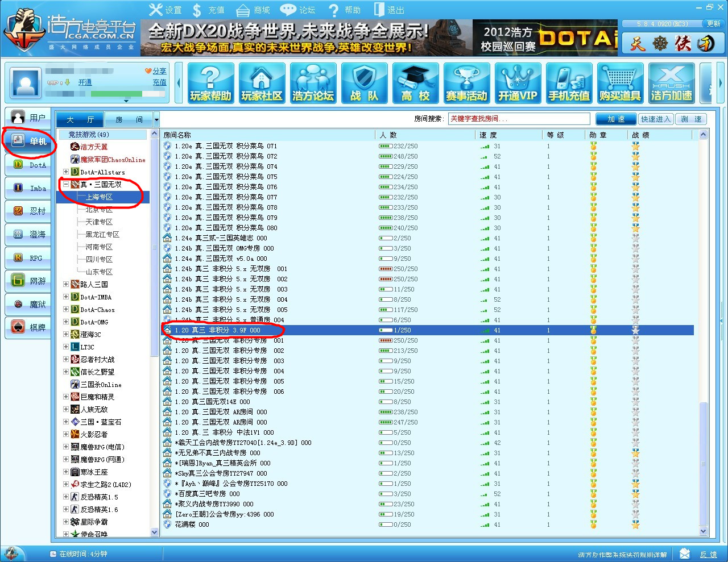
Task: Select room 花满楼 000
Action: tap(427, 524)
